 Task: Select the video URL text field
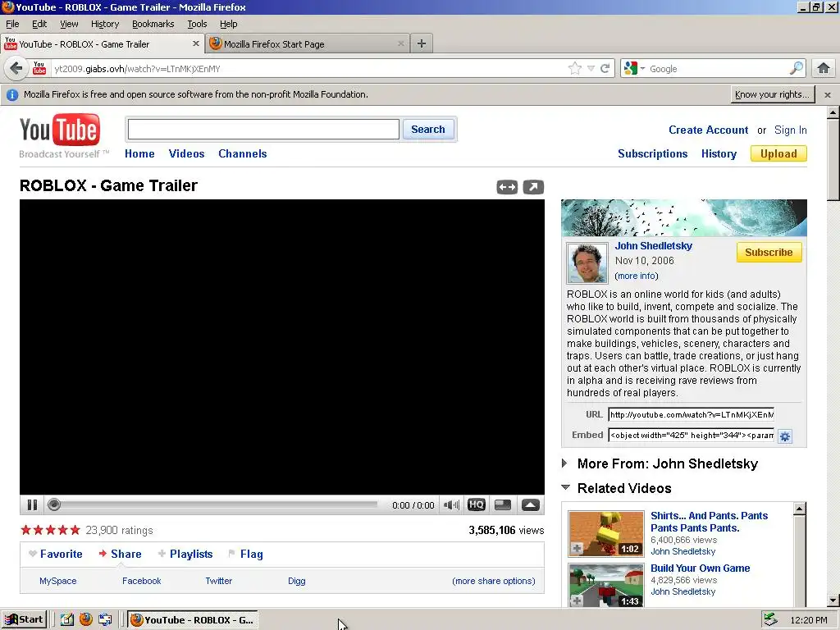691,414
